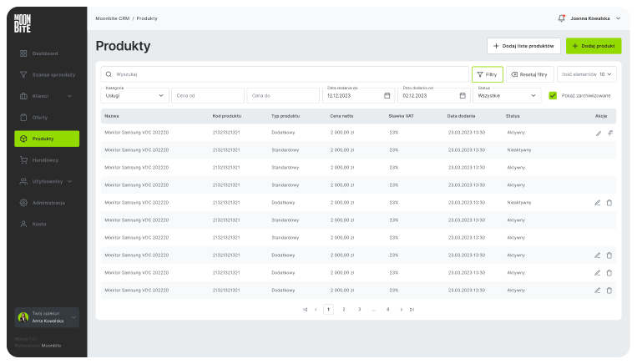Click the 'Dodaj produkt' button
637x364 pixels.
point(593,46)
